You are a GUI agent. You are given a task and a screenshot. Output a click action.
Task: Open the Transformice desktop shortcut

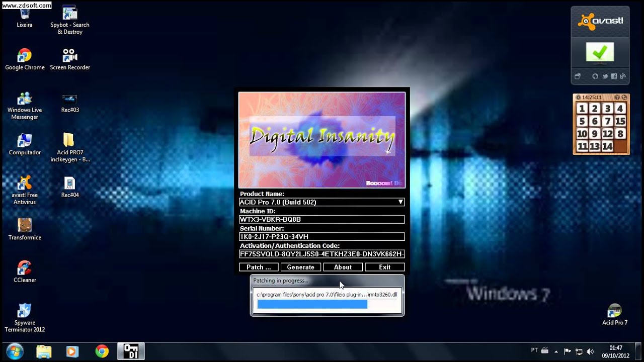click(x=25, y=229)
